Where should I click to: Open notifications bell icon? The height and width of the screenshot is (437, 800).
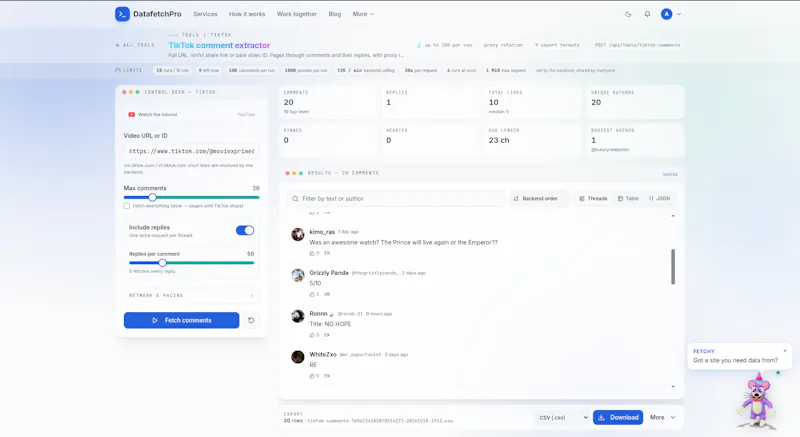click(x=647, y=14)
